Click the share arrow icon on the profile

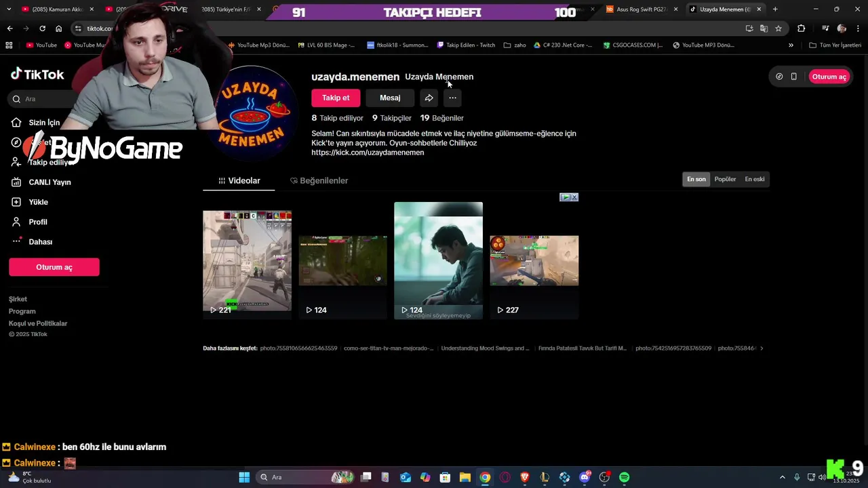tap(429, 98)
